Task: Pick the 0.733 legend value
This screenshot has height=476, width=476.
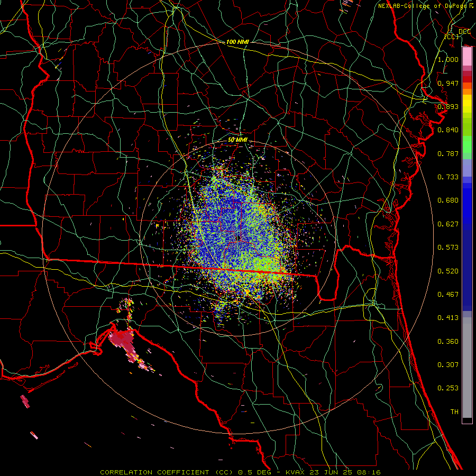Action: coord(448,177)
